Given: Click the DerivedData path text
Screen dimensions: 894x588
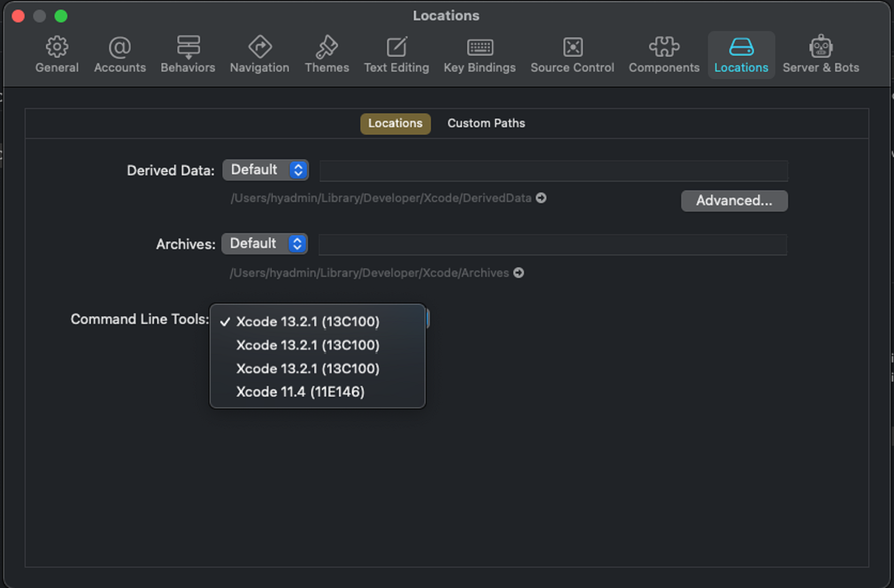Looking at the screenshot, I should [381, 198].
